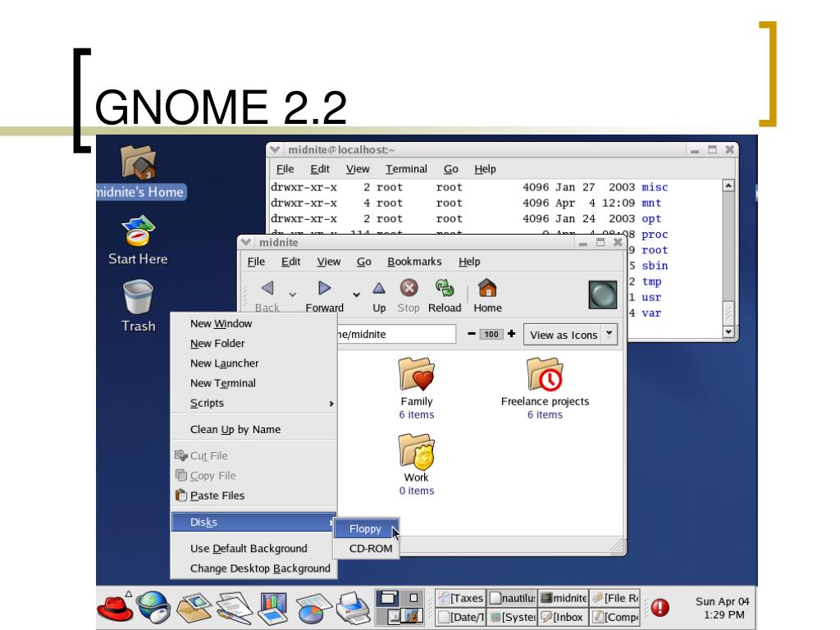The height and width of the screenshot is (630, 840).
Task: Open the Help menu in terminal window
Action: tap(485, 169)
